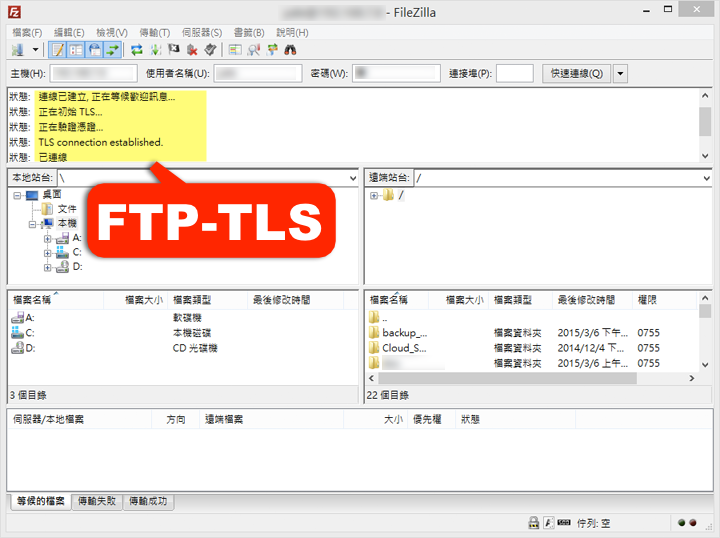Click the green activity indicator light
This screenshot has width=720, height=538.
(x=681, y=523)
